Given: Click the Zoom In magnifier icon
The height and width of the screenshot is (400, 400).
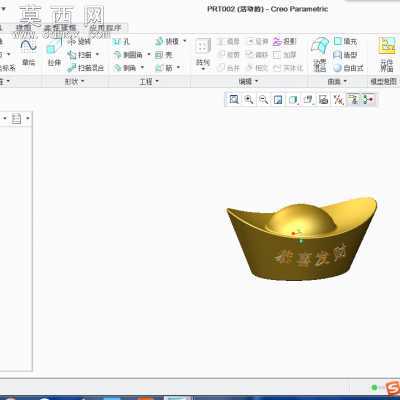Looking at the screenshot, I should pos(249,99).
